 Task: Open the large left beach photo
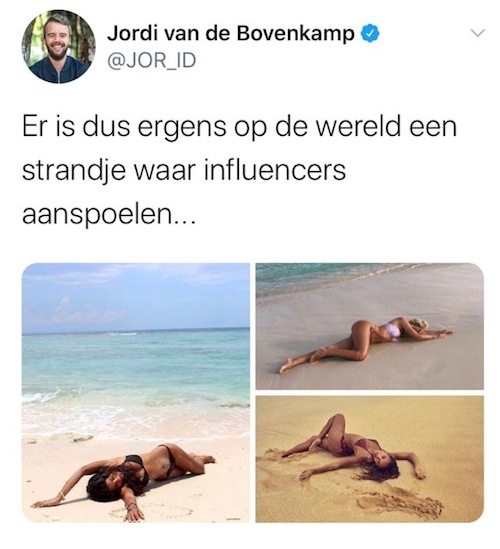click(136, 392)
